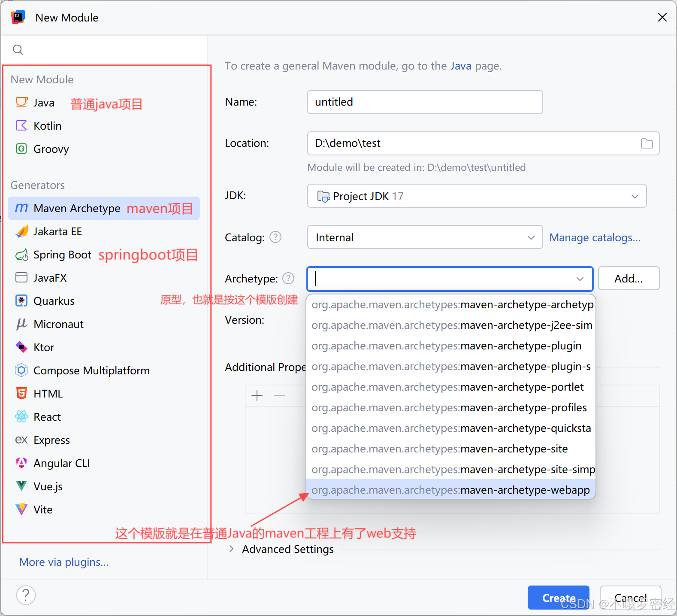Choose maven-archetype-quickstart option
The image size is (677, 616).
coord(451,428)
